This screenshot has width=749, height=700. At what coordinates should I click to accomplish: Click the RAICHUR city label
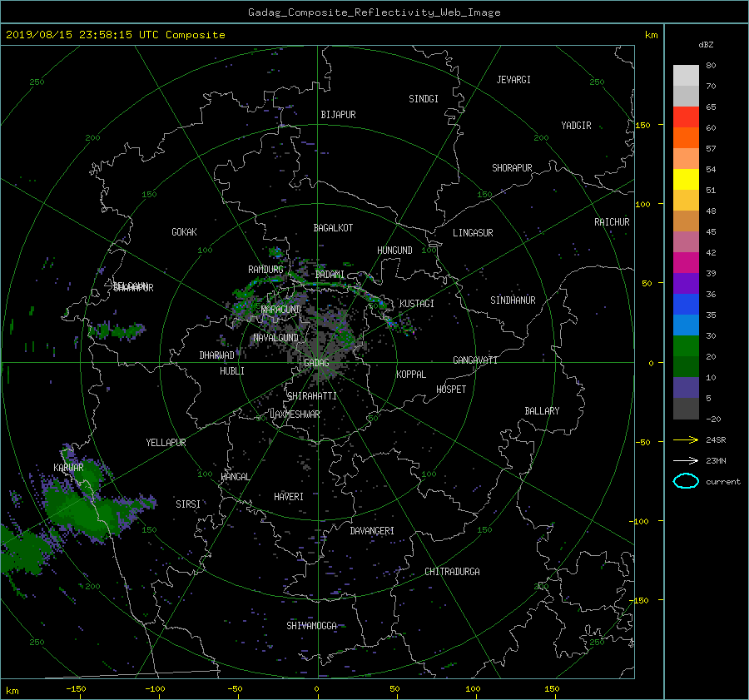[612, 222]
